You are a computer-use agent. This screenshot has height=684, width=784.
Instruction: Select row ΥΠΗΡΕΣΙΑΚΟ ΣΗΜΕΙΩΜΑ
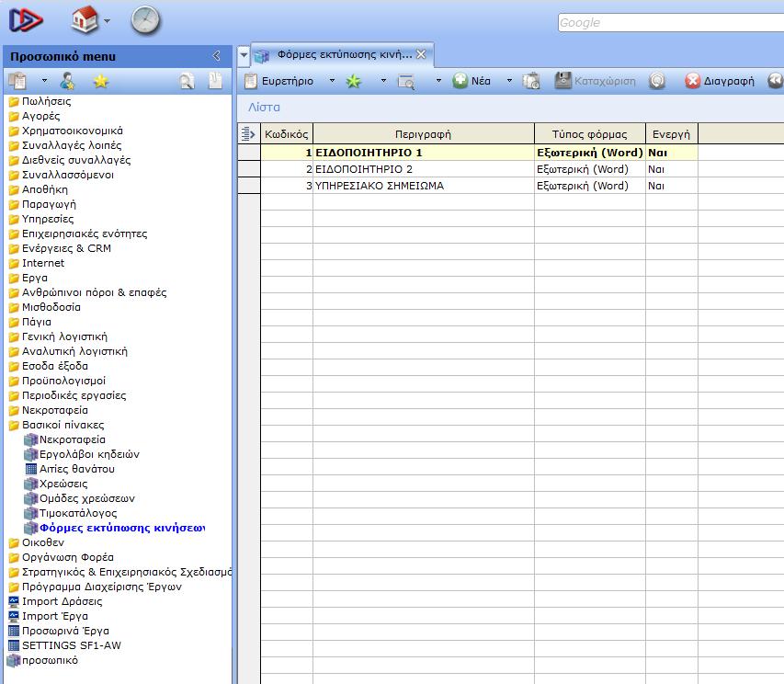click(479, 186)
